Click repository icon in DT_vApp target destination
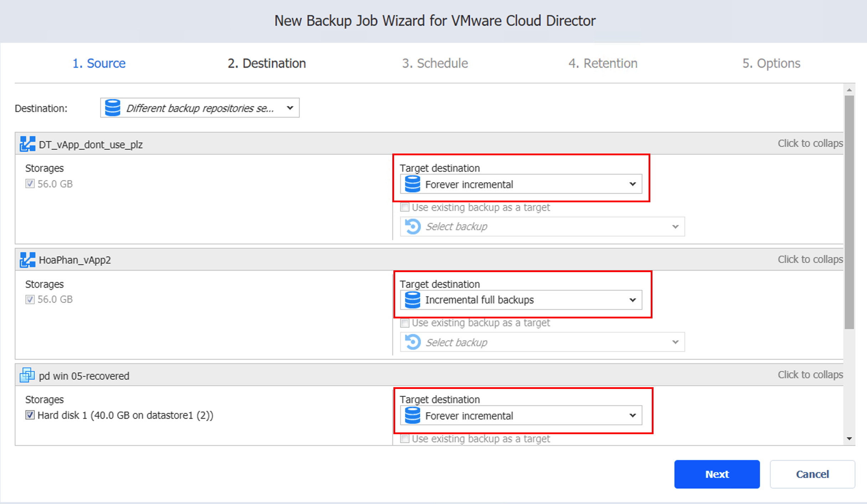 413,184
